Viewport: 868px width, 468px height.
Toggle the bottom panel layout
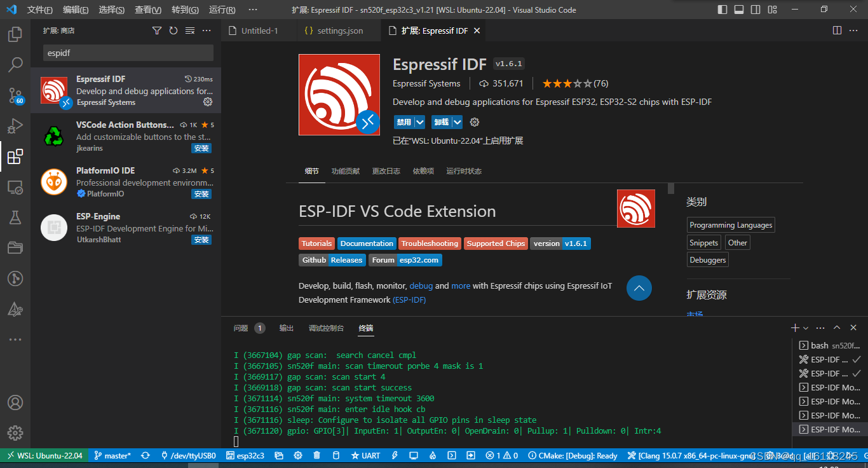tap(739, 10)
